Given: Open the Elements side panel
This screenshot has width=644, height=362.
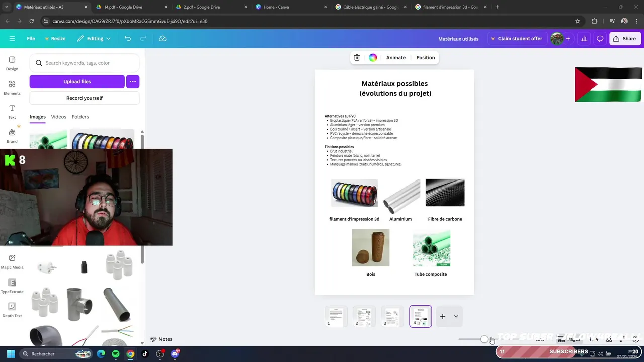Looking at the screenshot, I should click(12, 87).
